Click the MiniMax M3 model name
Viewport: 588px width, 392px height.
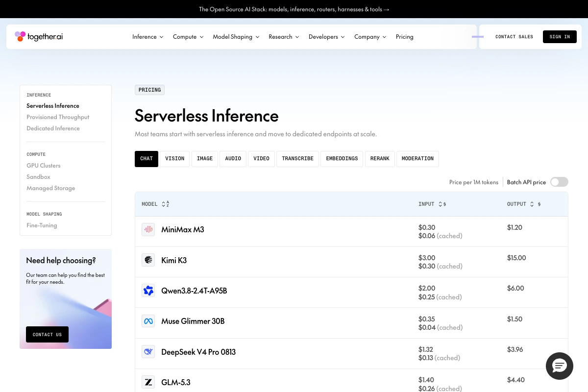coord(183,229)
